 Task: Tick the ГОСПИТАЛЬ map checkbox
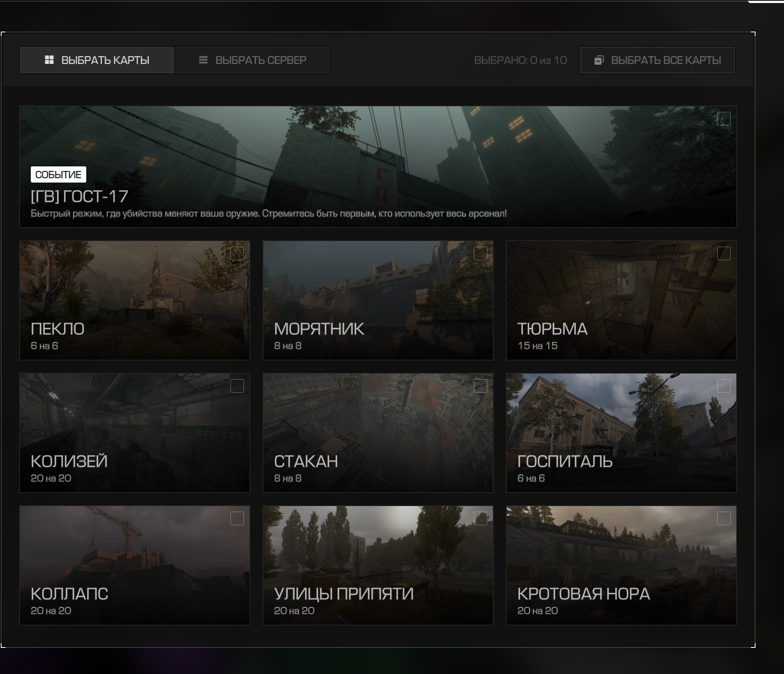pos(723,386)
